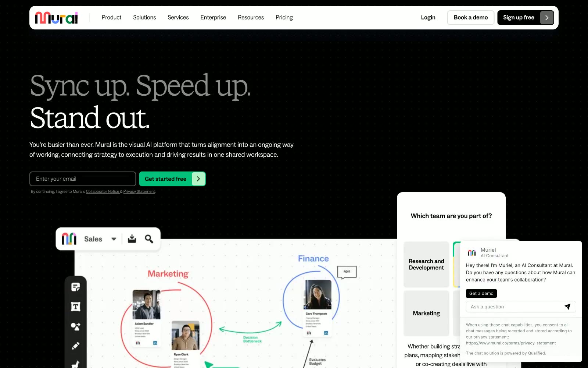Open the Privacy Statement link under email field

(139, 192)
